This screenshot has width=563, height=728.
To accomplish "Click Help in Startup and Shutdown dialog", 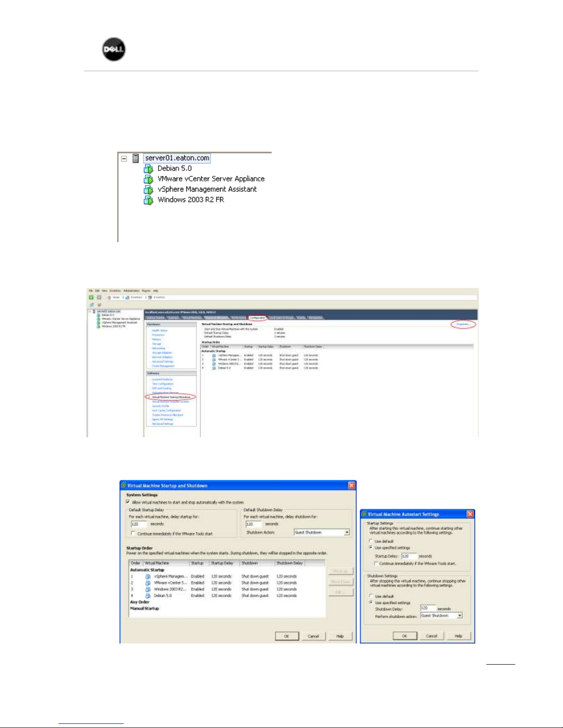I will 340,636.
